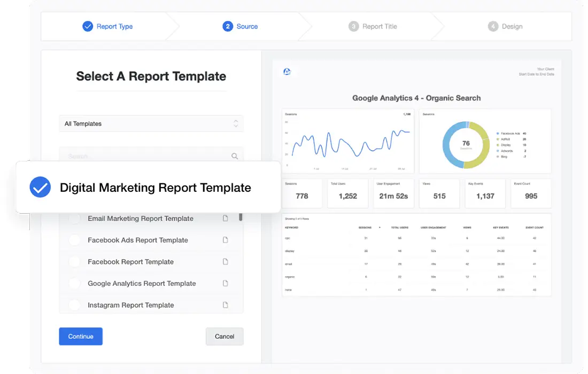
Task: Click the Sessions column sort arrow in the keyword table
Action: 380,227
